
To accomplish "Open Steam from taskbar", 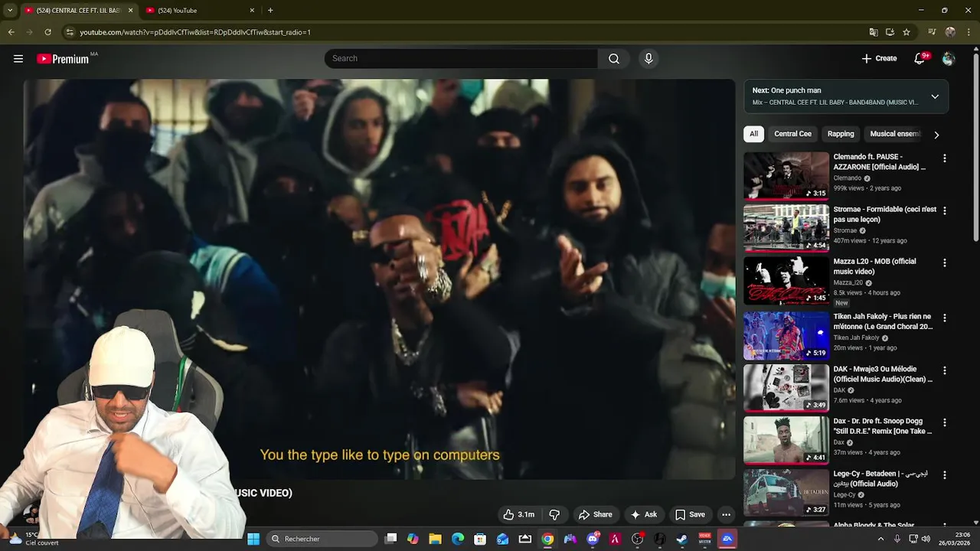I will (x=682, y=539).
